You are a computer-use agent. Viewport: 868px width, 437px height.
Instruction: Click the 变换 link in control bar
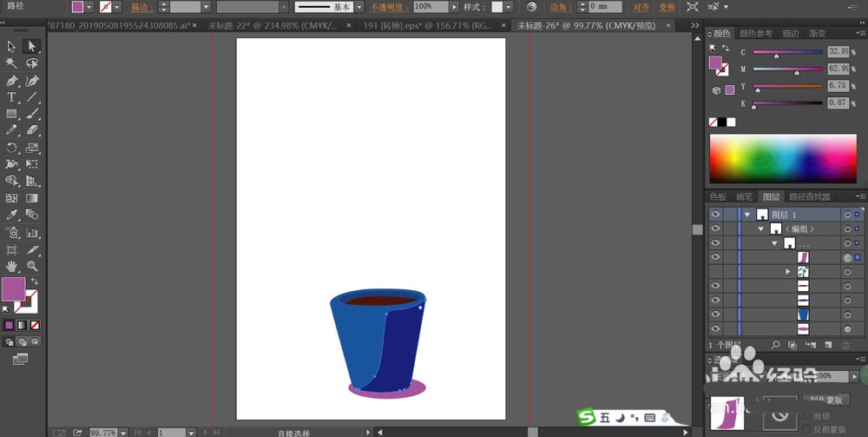tap(667, 7)
